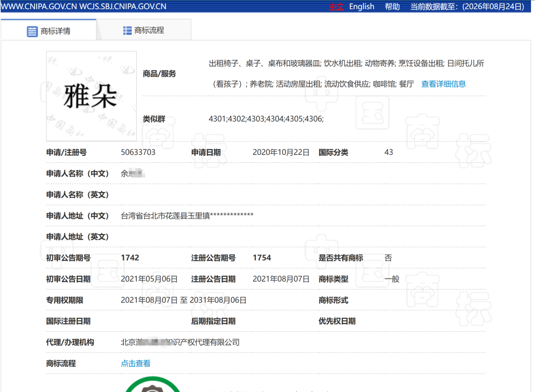Open the 帮助 help link
Screen dimensions: 535x392
point(392,6)
